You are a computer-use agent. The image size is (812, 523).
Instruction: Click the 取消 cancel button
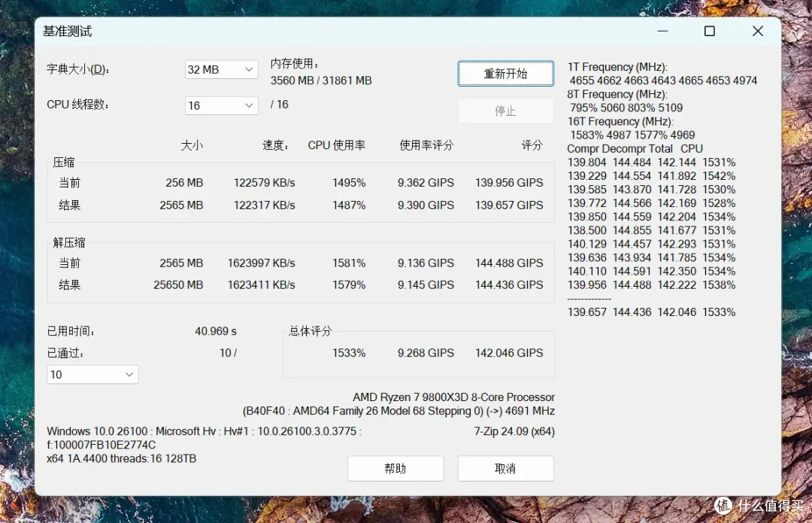(505, 469)
